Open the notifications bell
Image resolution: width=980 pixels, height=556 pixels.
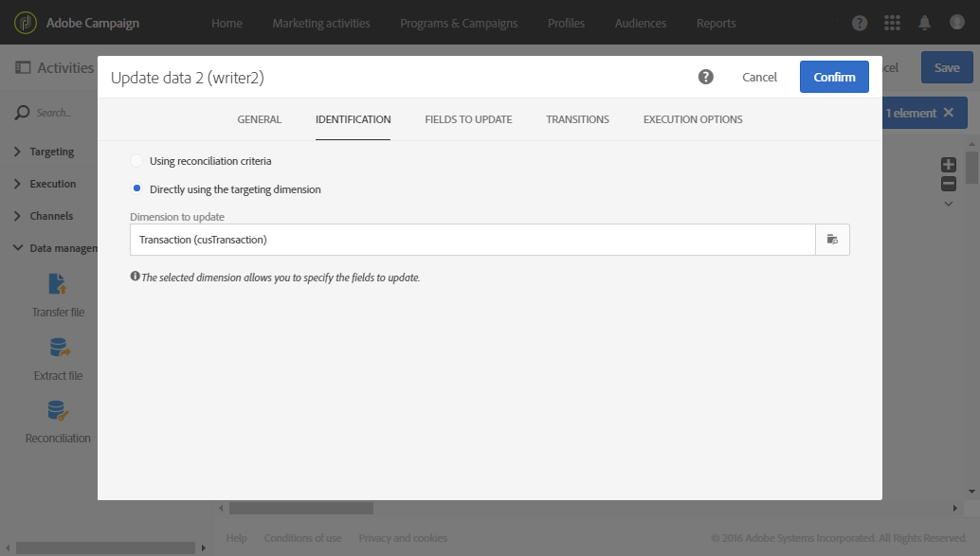click(x=924, y=23)
